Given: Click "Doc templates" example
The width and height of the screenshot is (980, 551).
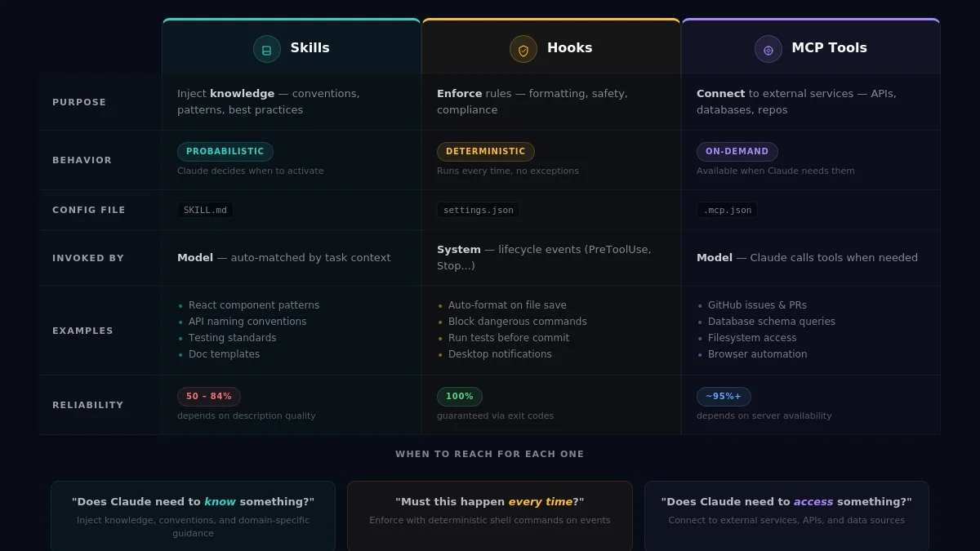Looking at the screenshot, I should pos(225,354).
